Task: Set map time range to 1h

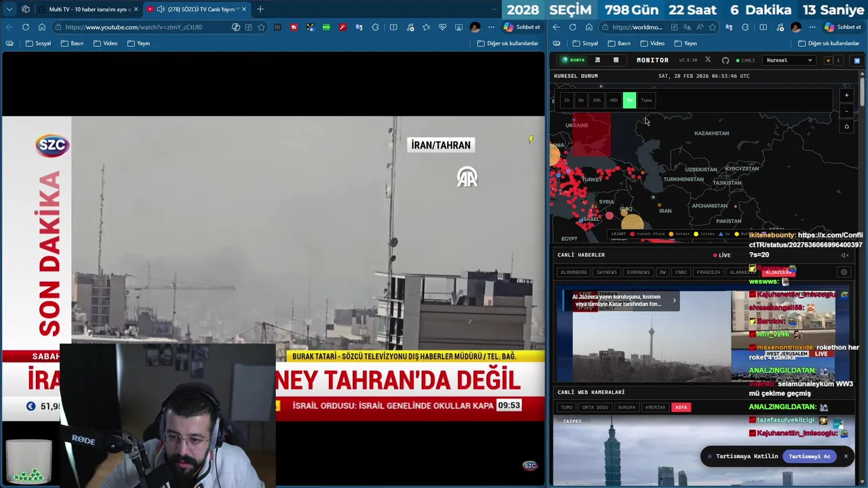Action: [567, 100]
